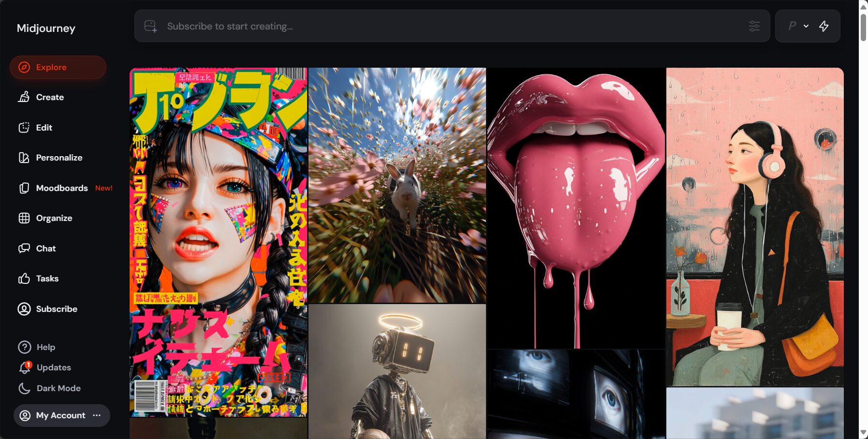Toggle Dark Mode

click(59, 388)
